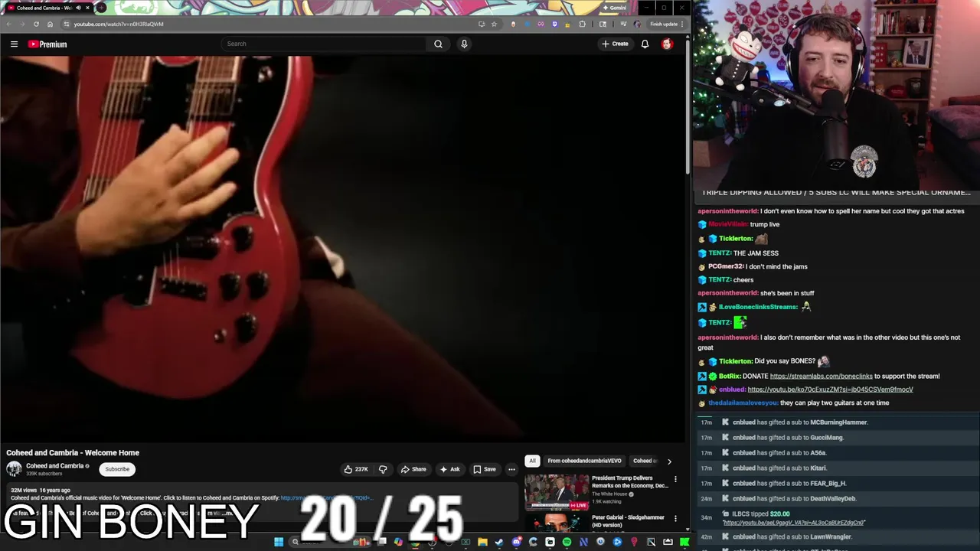980x551 pixels.
Task: Start voice search with the microphone icon
Action: 464,44
